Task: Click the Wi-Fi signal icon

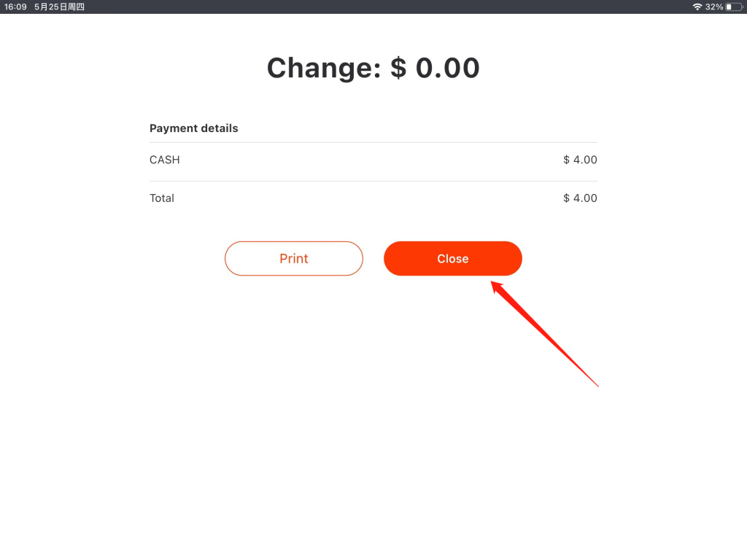Action: 697,7
